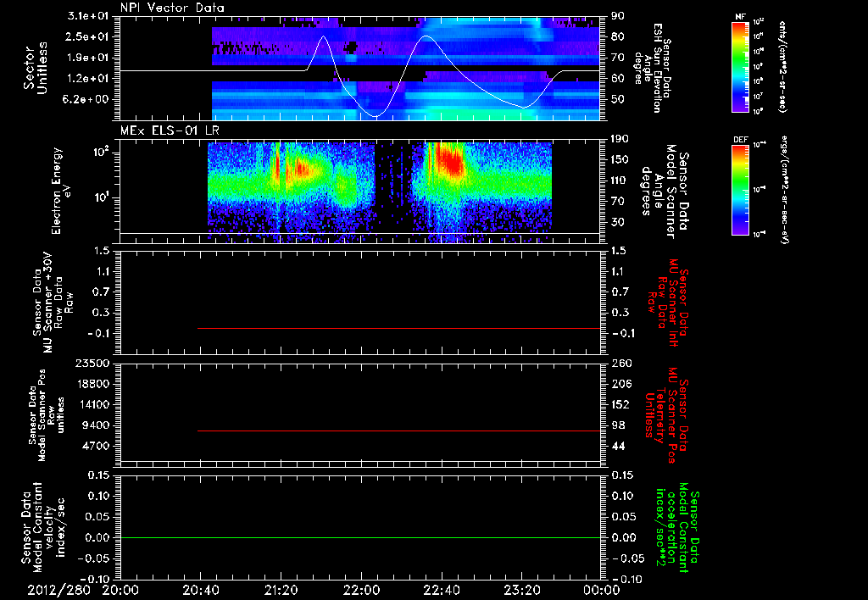This screenshot has height=600, width=868.
Task: Click the 190 scanner angle tick
Action: 621,139
